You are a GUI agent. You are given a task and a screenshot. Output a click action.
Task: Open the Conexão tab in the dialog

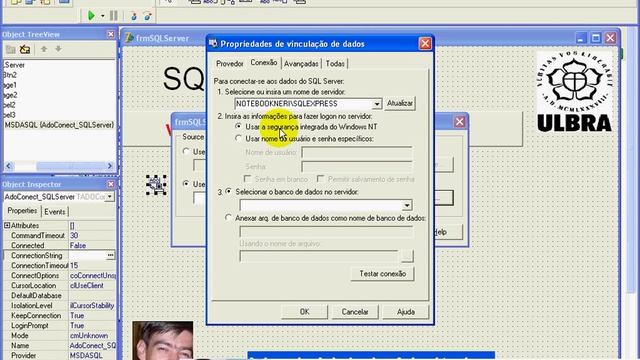click(264, 62)
